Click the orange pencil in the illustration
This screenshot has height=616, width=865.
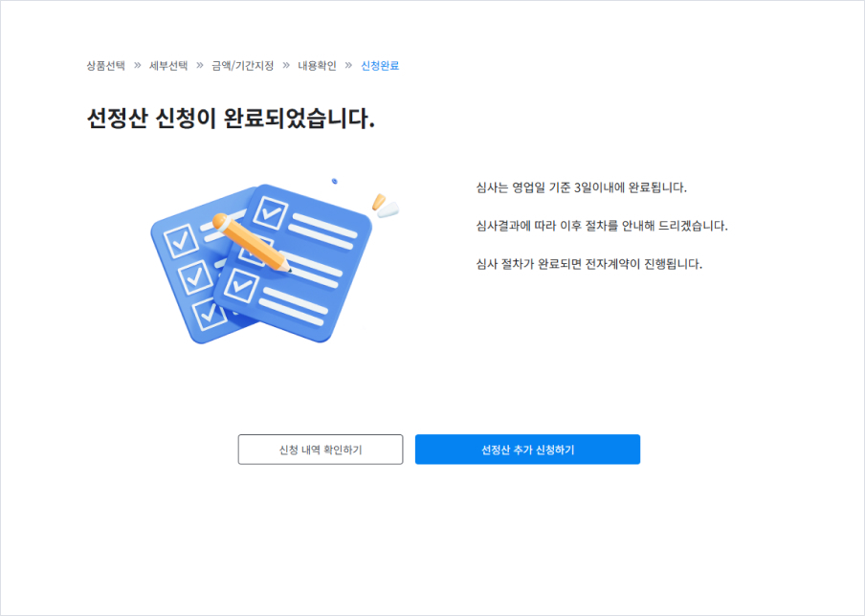tap(251, 243)
